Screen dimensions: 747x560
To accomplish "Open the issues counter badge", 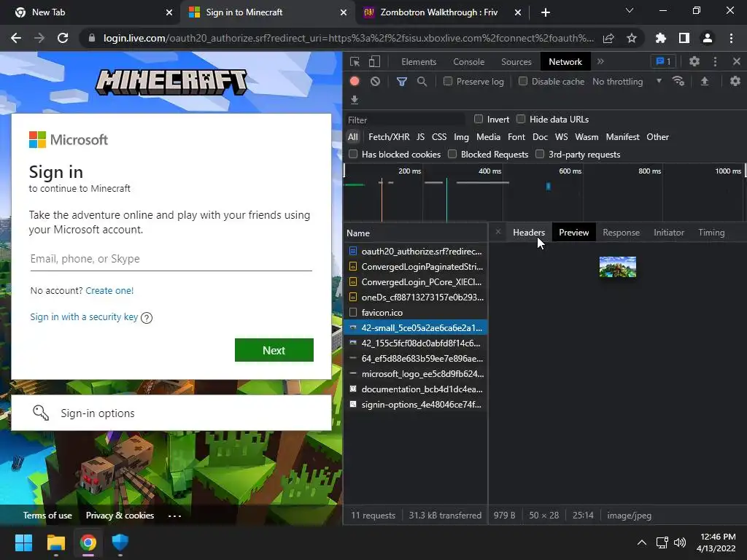I will tap(663, 61).
